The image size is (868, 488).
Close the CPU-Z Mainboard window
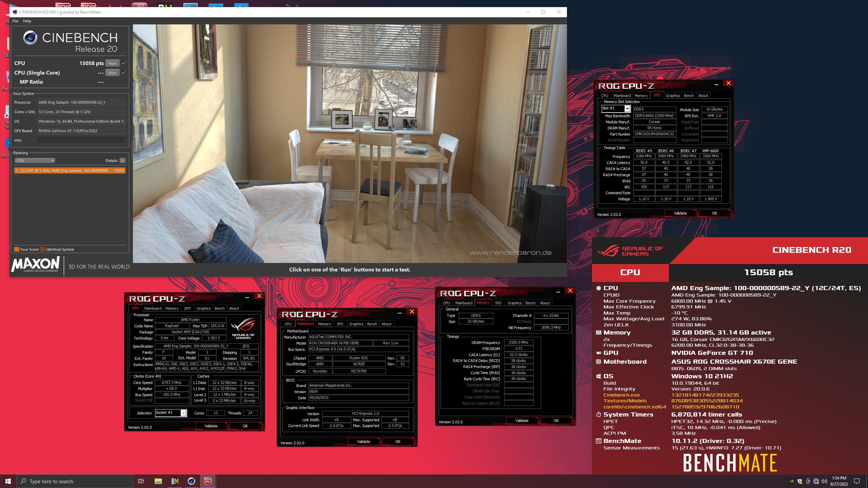[x=412, y=311]
